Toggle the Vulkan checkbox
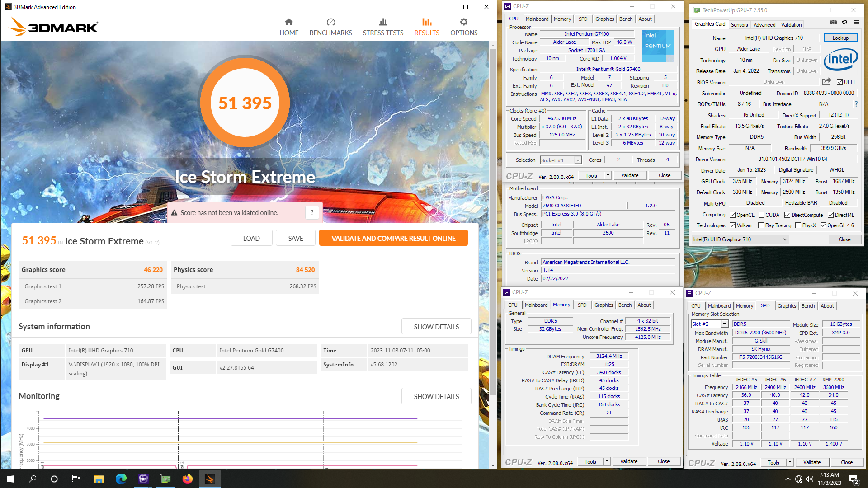Image resolution: width=868 pixels, height=488 pixels. coord(732,225)
